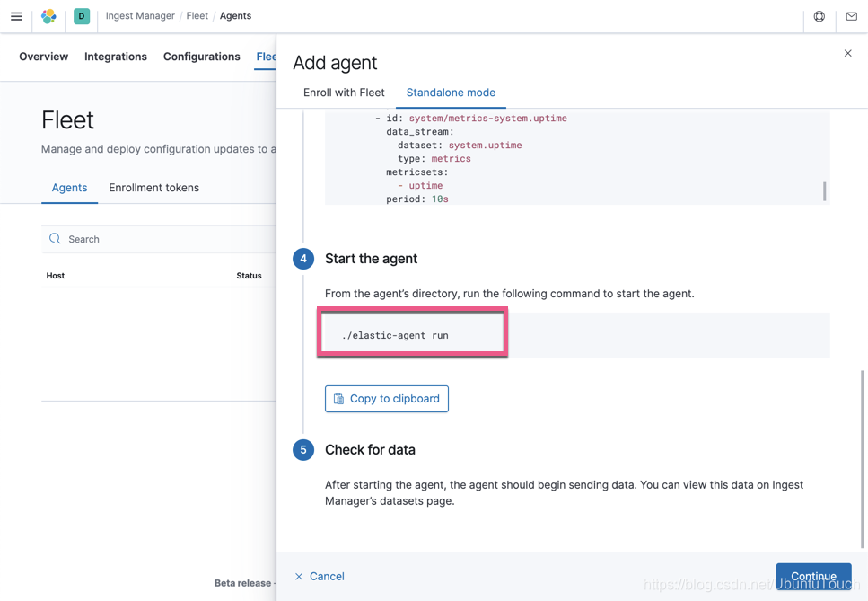Select the Standalone mode tab

click(451, 93)
